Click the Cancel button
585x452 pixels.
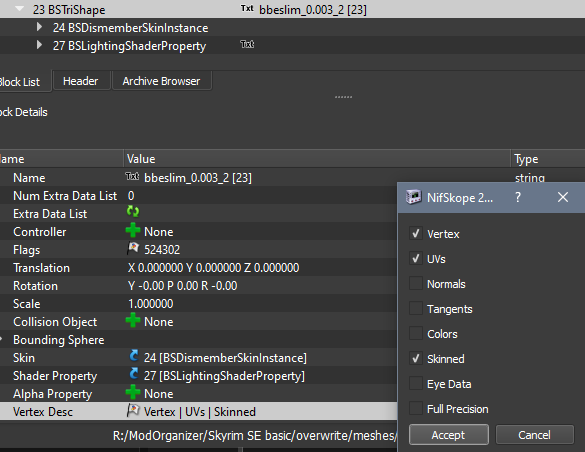tap(534, 434)
